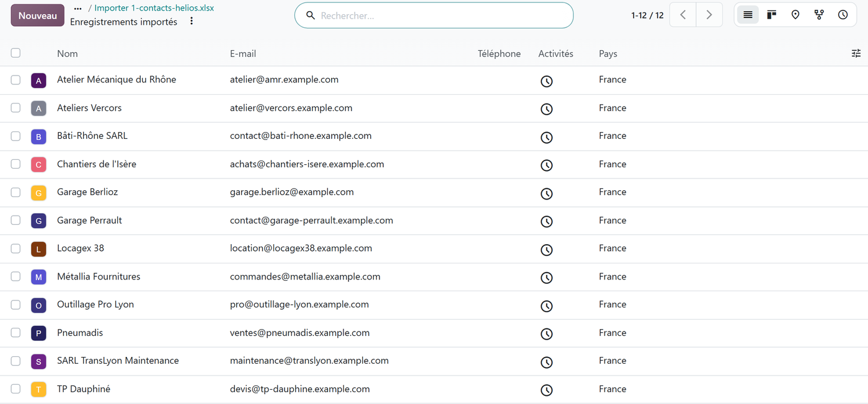Image resolution: width=868 pixels, height=404 pixels.
Task: Open activity clock for Atelier Mécanique du Rhône
Action: click(x=546, y=81)
